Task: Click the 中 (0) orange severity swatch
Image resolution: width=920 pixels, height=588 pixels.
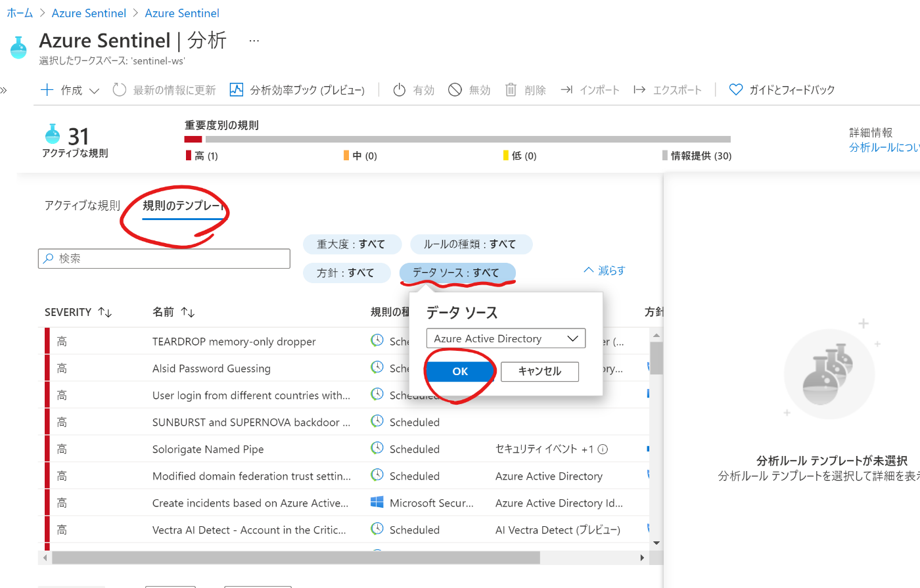Action: coord(346,156)
